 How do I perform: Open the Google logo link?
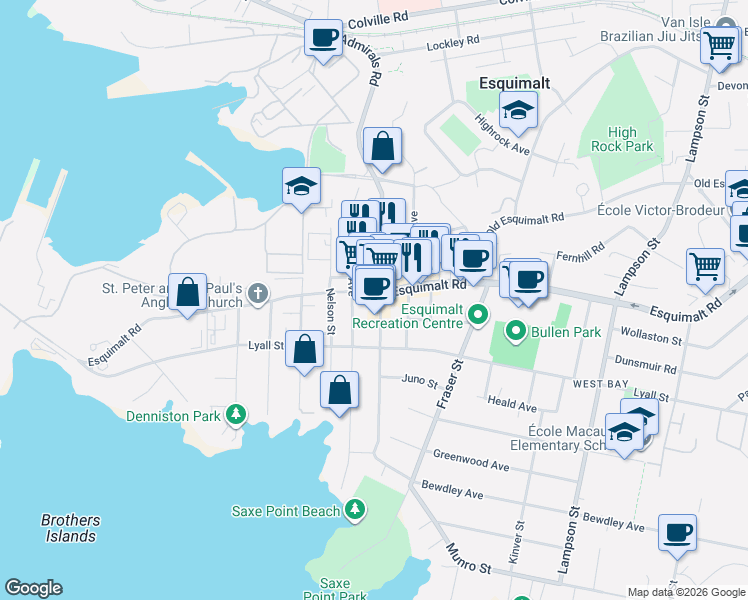point(33,588)
